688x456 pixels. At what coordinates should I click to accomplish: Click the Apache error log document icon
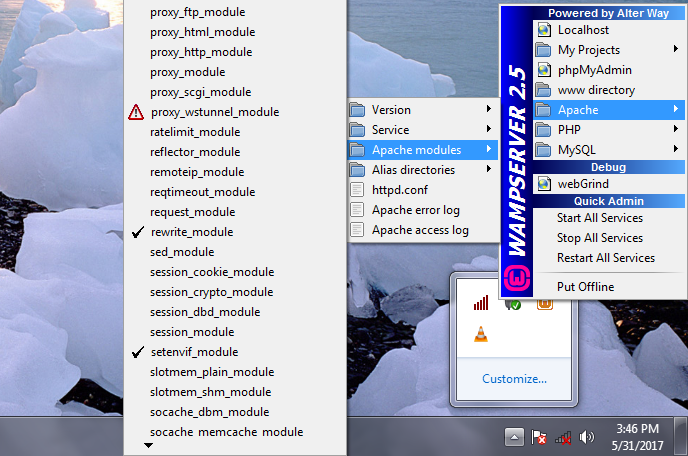click(357, 210)
